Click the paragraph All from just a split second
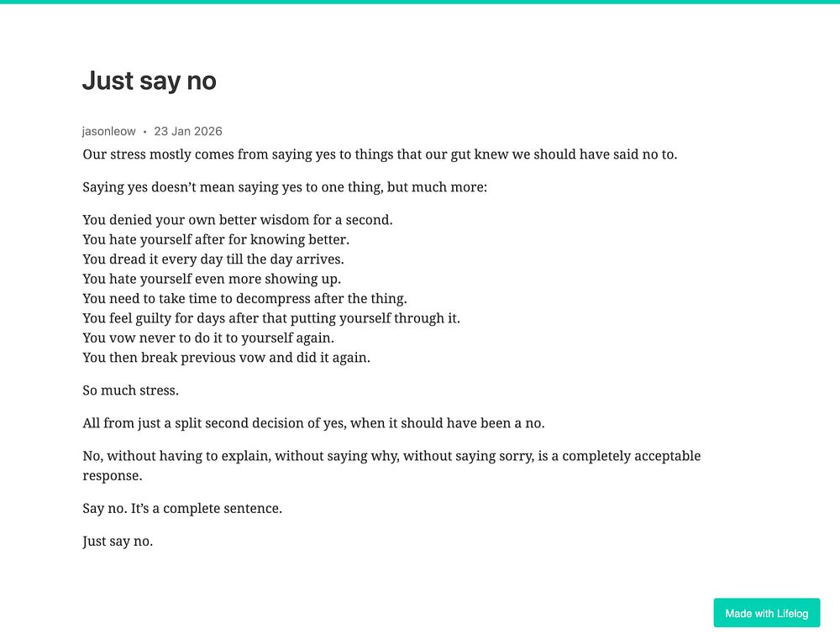The image size is (840, 644). tap(313, 423)
